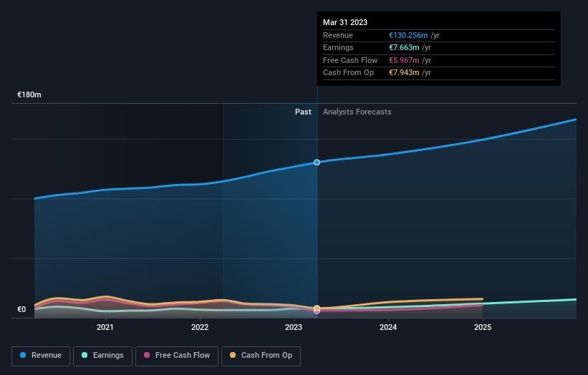The height and width of the screenshot is (375, 588).
Task: Click the €7.663m earnings value
Action: click(x=404, y=47)
